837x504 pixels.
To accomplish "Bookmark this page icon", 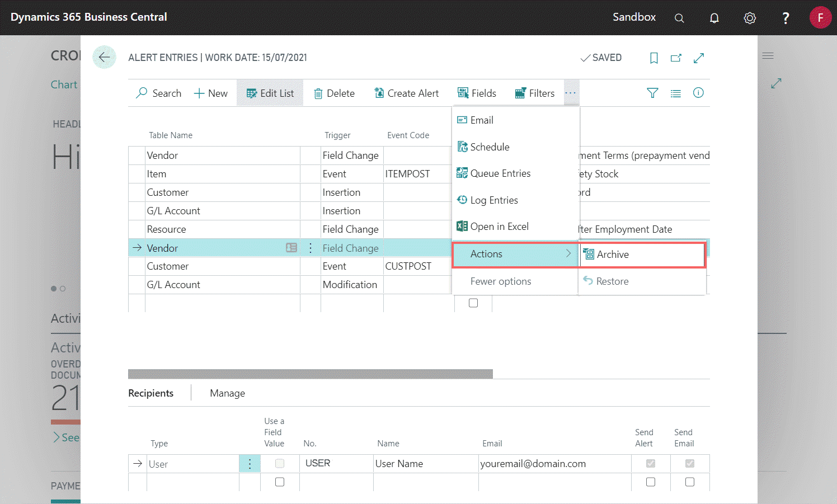I will (x=653, y=58).
